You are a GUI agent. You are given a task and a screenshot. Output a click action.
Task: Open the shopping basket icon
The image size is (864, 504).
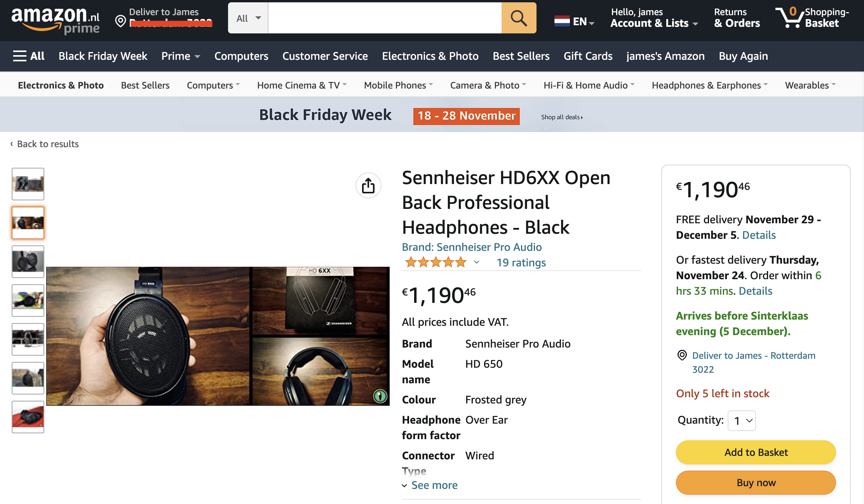pos(789,18)
